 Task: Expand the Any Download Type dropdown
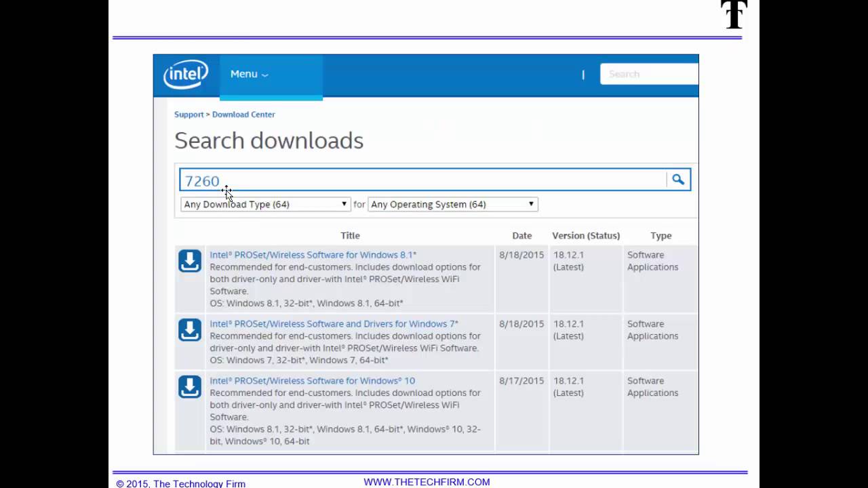tap(265, 204)
